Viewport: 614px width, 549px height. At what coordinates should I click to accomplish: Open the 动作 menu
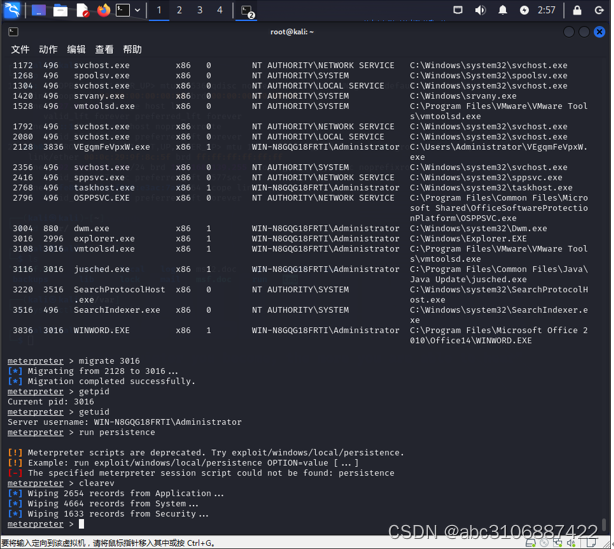(48, 49)
